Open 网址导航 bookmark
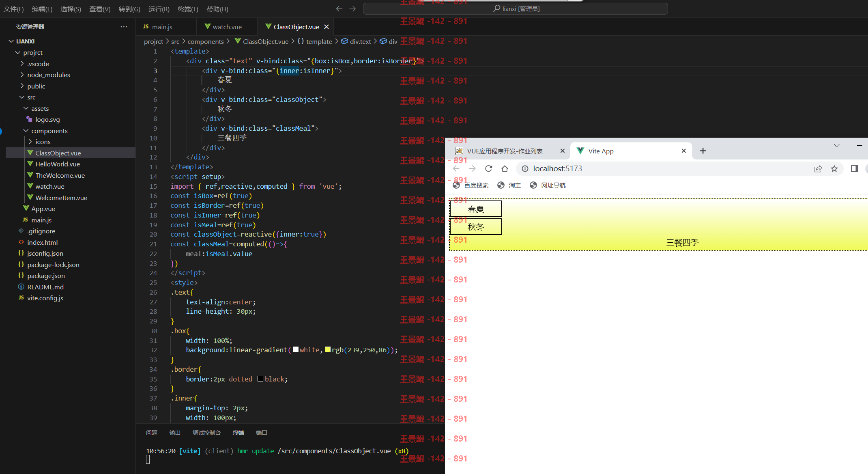Image resolution: width=868 pixels, height=474 pixels. tap(548, 185)
